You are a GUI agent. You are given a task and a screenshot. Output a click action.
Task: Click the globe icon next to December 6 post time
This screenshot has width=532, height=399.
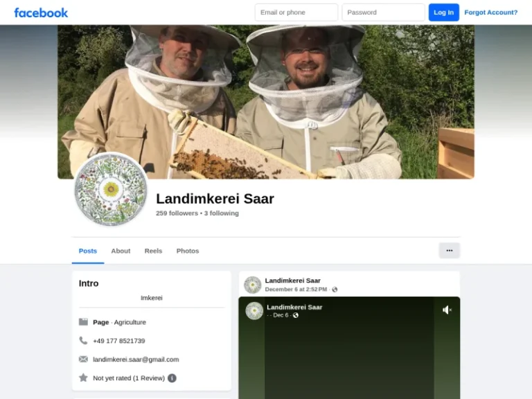coord(335,290)
